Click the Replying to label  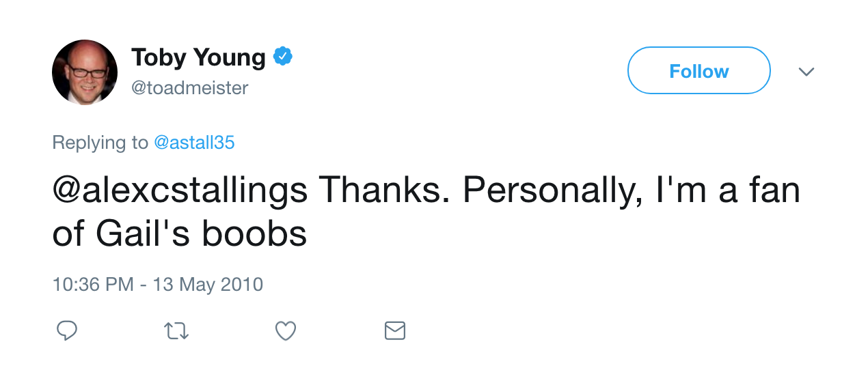pos(100,143)
